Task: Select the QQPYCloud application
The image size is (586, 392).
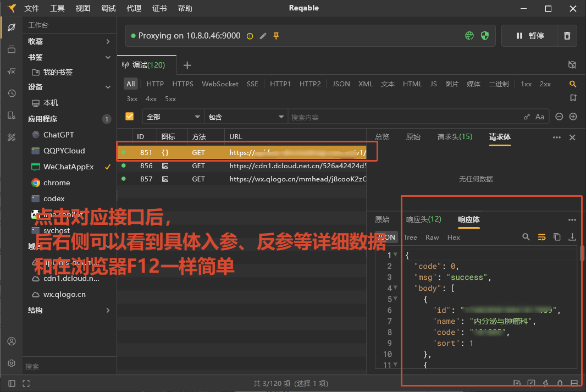Action: [64, 151]
